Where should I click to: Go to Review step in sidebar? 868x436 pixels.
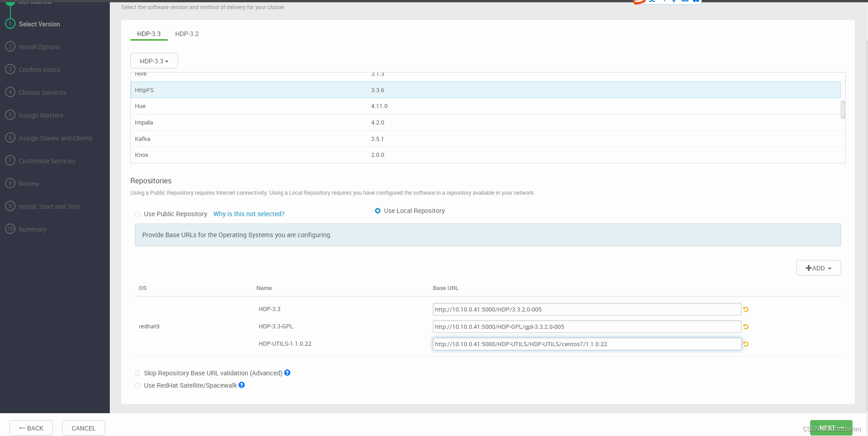coord(29,184)
